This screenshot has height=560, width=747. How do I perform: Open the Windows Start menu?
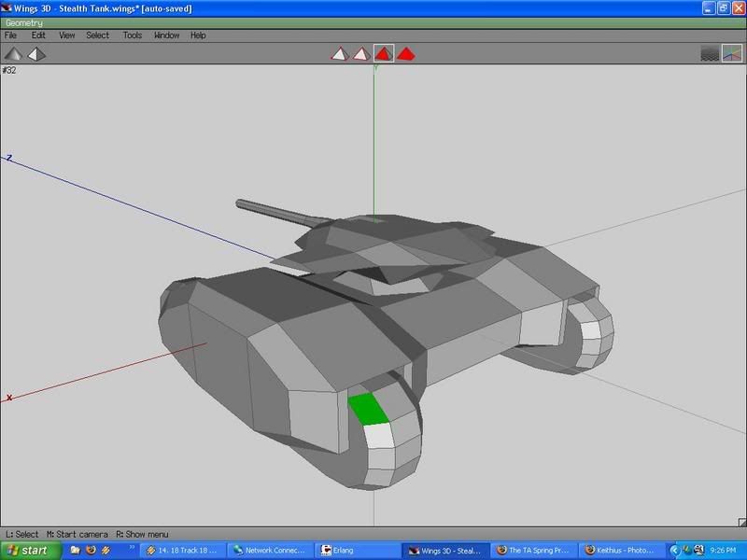click(x=31, y=551)
